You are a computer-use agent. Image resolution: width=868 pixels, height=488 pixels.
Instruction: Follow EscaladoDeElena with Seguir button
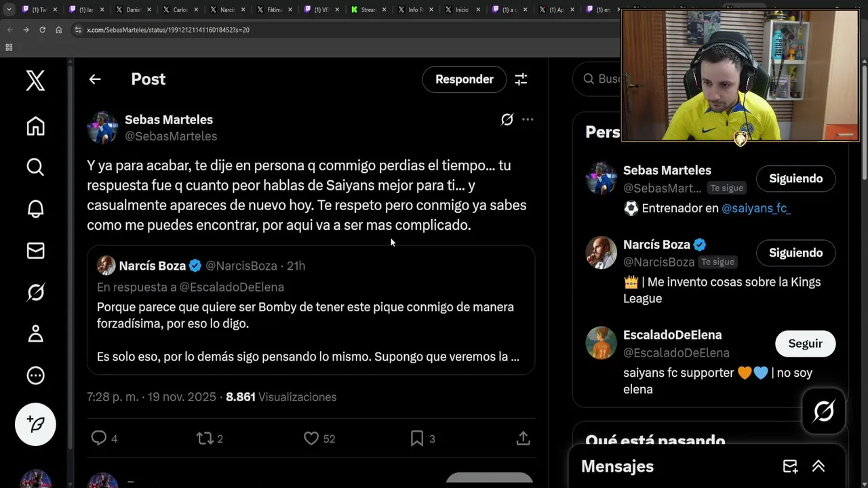click(805, 344)
